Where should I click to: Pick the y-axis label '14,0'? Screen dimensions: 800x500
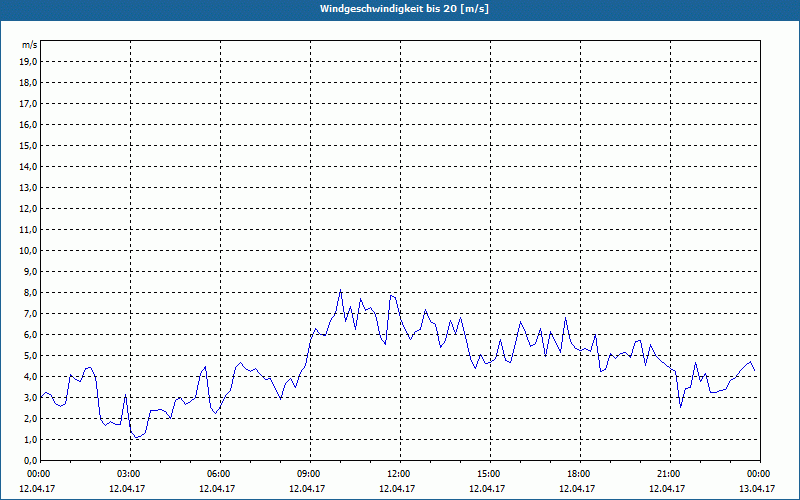pos(29,166)
